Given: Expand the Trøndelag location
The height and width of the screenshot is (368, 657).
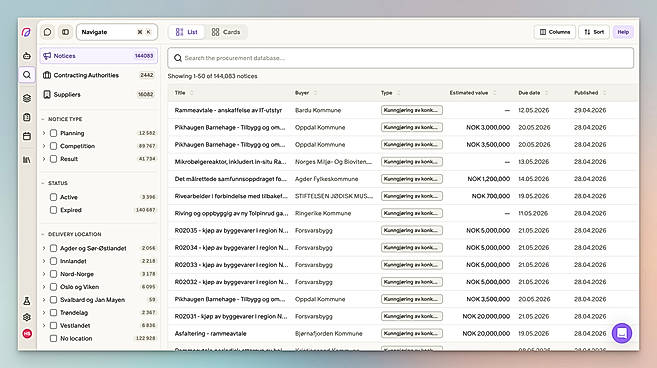Looking at the screenshot, I should [44, 313].
